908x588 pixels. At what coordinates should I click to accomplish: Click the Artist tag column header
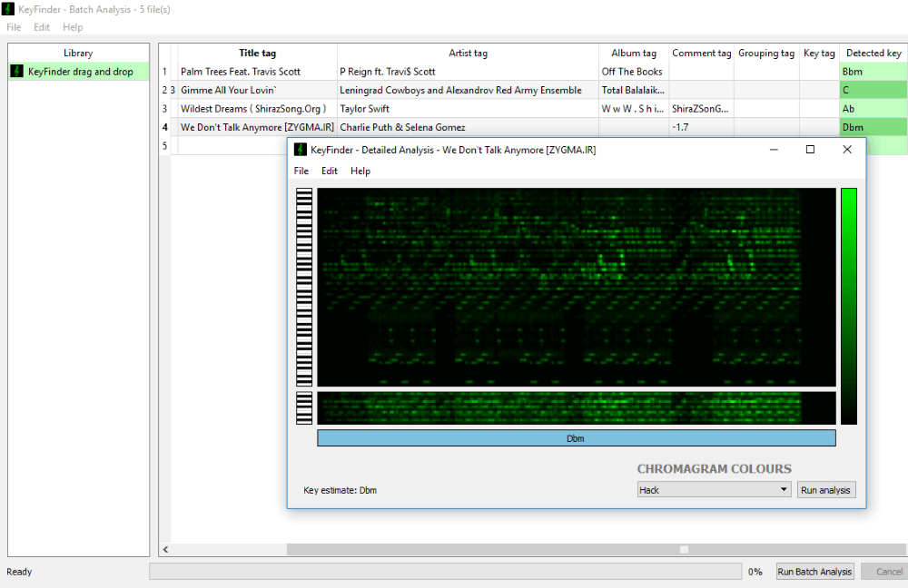(x=468, y=53)
